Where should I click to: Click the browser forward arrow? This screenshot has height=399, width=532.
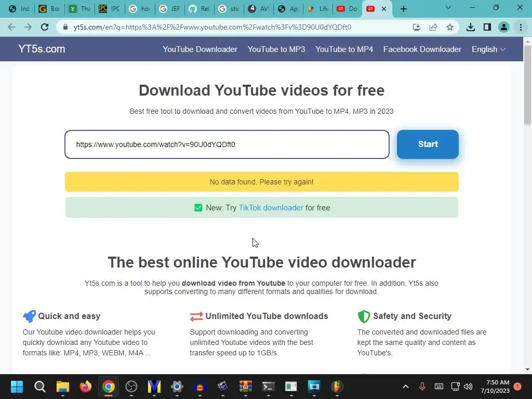point(28,27)
